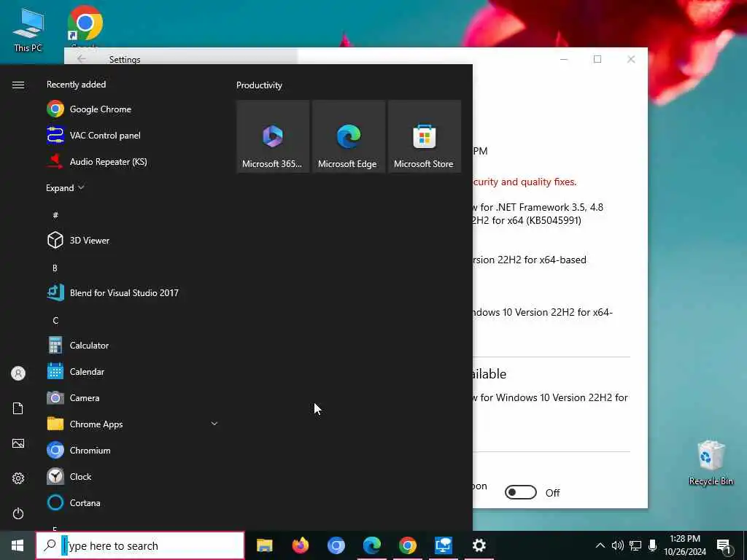
Task: Select the Recycle Bin desktop icon
Action: (711, 462)
